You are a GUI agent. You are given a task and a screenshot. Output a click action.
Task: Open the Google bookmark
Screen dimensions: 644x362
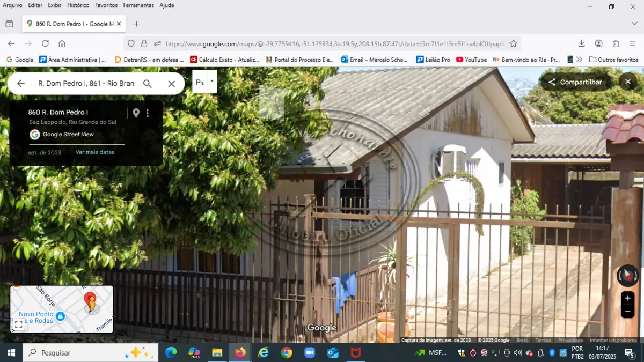(x=20, y=60)
